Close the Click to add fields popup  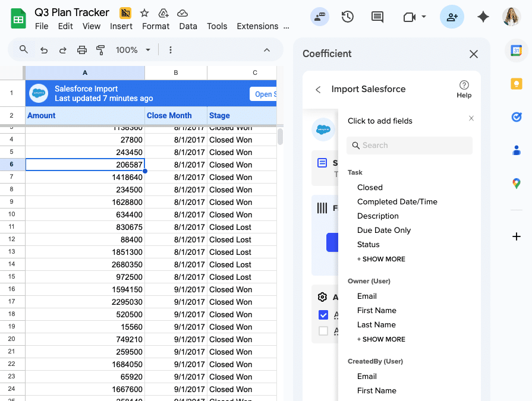point(471,118)
